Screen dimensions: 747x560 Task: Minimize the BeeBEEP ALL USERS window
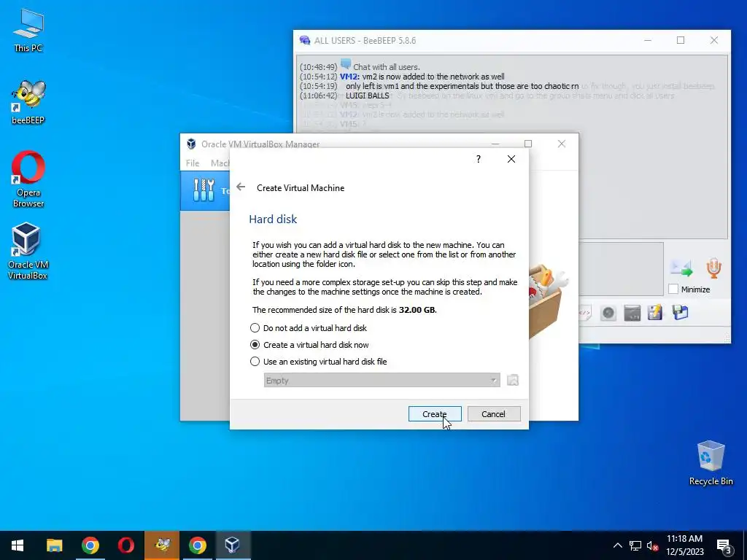[648, 41]
